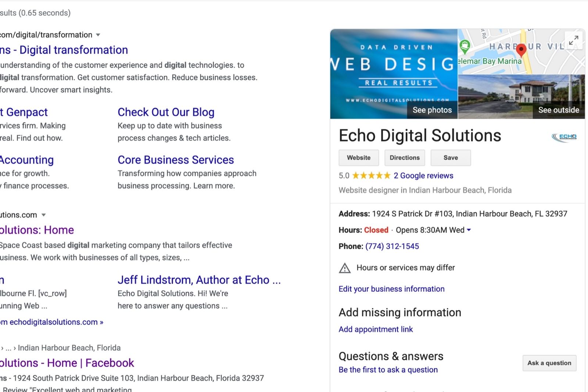
Task: Click the Echo logo beside the business name
Action: pyautogui.click(x=564, y=137)
